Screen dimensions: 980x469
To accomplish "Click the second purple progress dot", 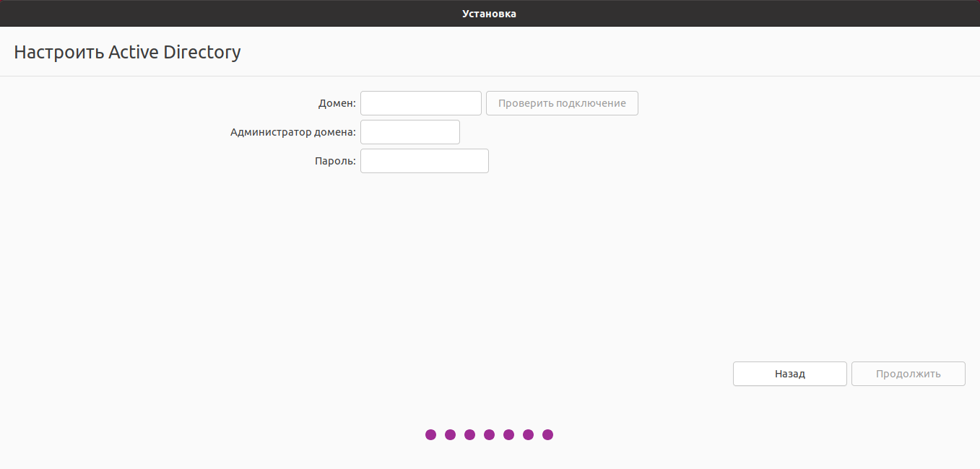I will click(451, 434).
